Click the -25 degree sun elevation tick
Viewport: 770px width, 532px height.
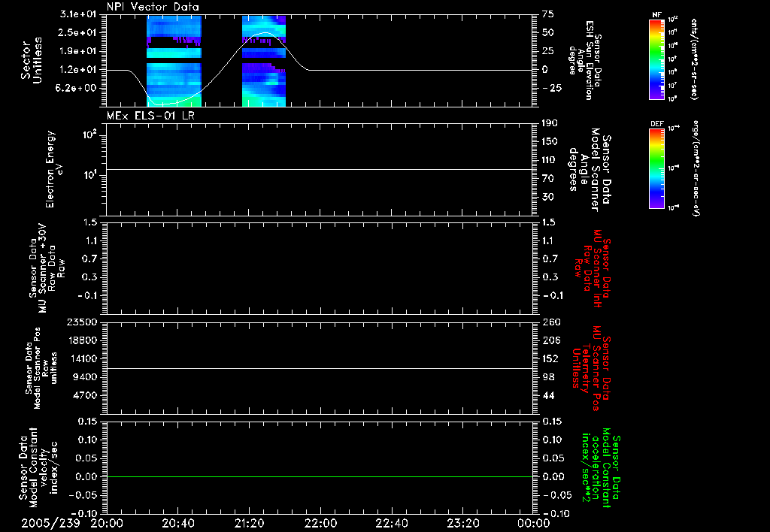pos(551,89)
